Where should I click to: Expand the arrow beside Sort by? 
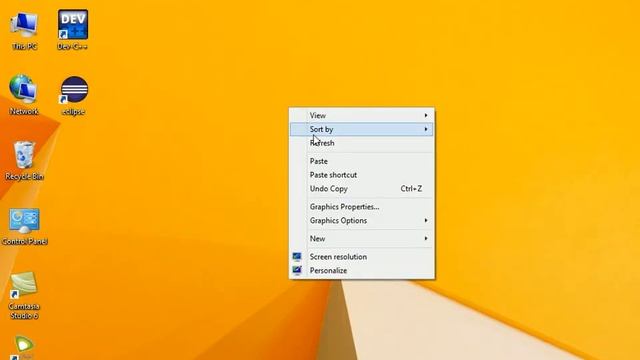[426, 129]
